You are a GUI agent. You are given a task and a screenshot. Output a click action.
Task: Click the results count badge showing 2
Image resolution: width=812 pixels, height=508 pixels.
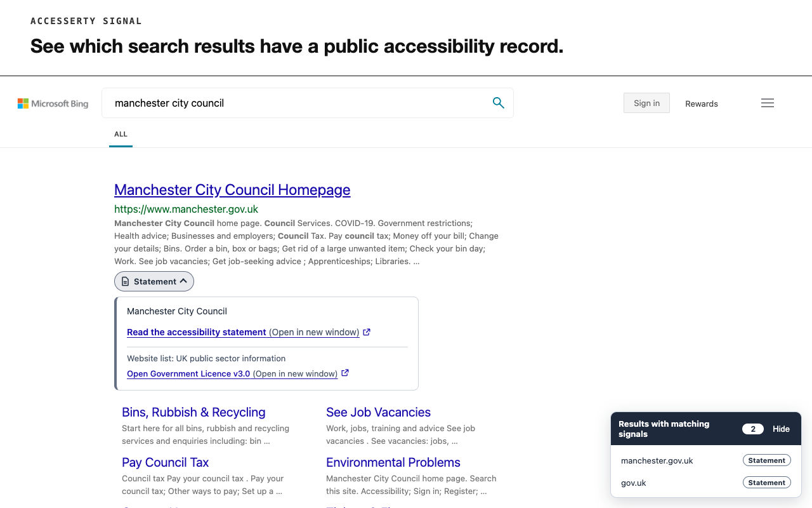[x=753, y=429]
